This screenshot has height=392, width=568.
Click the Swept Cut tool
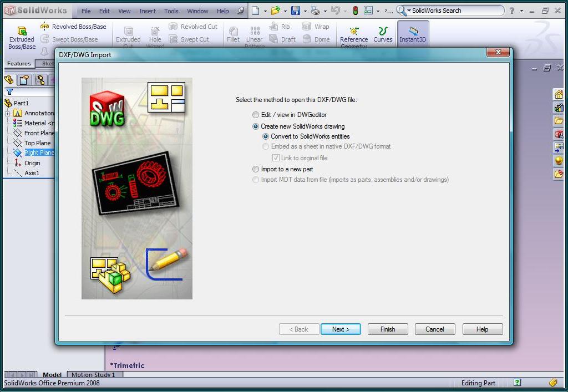point(189,39)
